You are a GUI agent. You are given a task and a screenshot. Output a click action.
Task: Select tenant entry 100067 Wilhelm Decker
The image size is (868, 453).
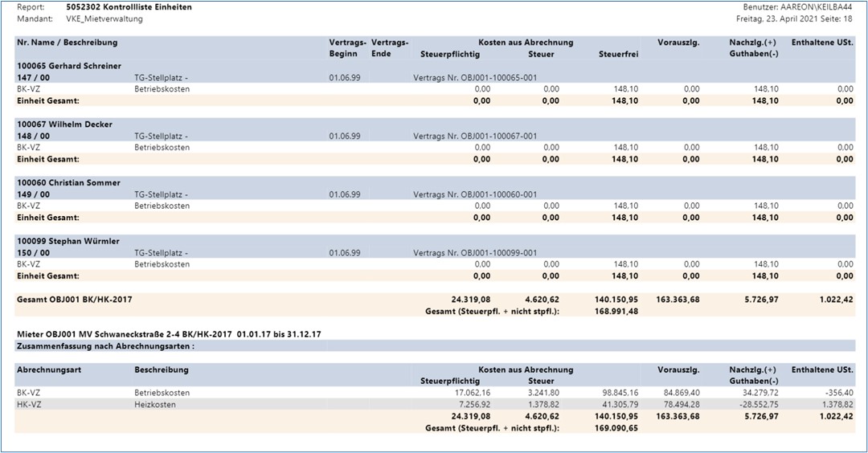tap(64, 124)
